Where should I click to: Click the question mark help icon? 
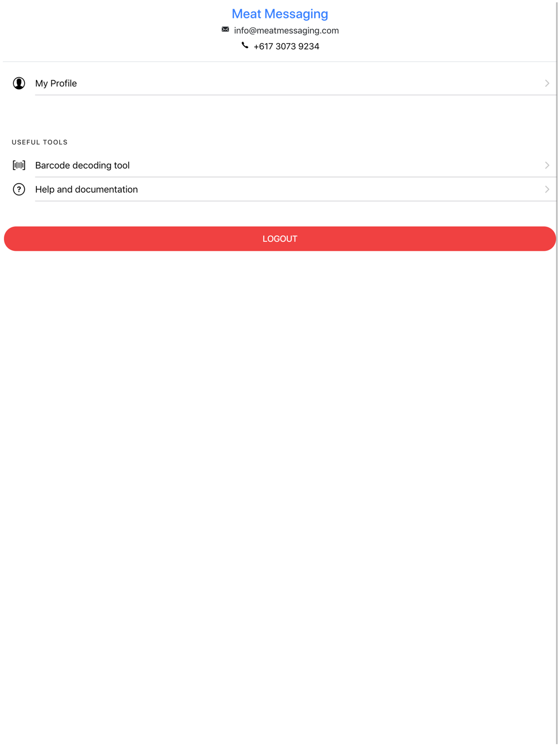point(19,189)
